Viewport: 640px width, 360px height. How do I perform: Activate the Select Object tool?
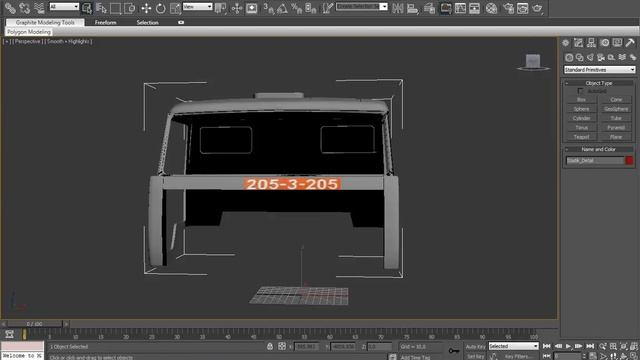coord(87,8)
